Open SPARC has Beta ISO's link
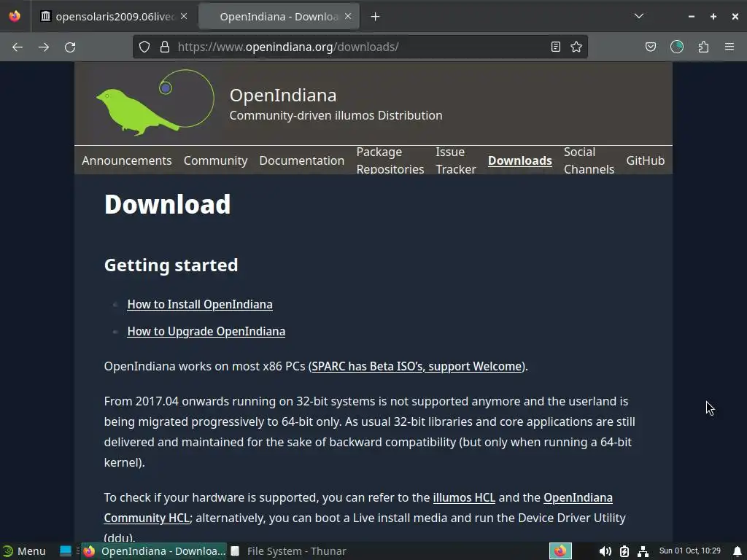 (x=417, y=366)
